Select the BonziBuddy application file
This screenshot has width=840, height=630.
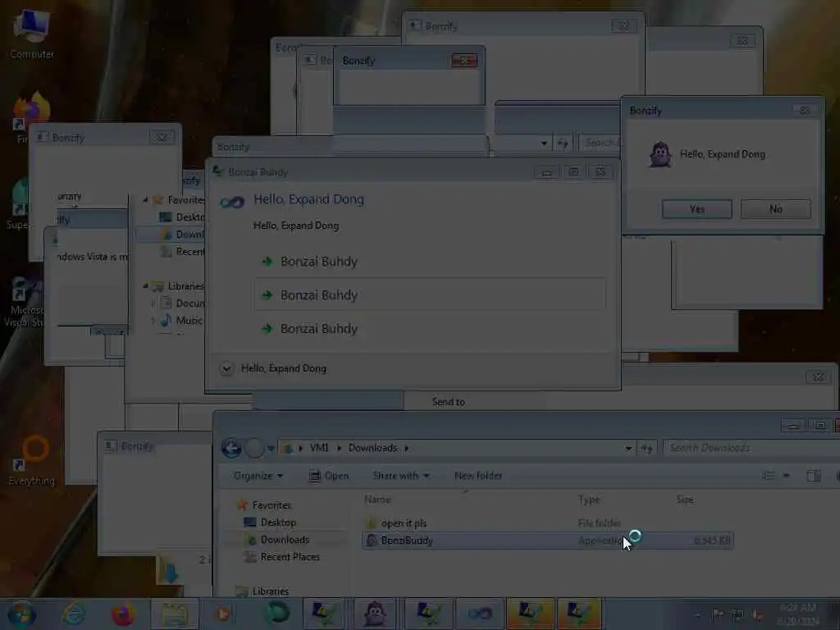click(x=547, y=541)
